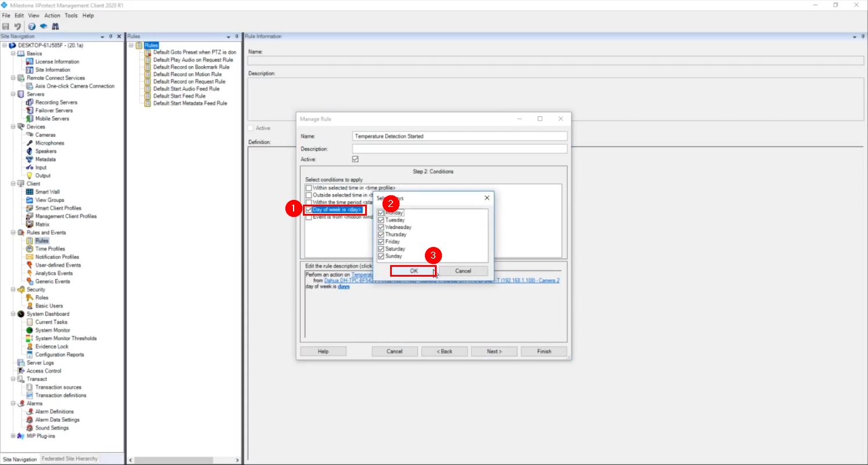
Task: Toggle the Active checkbox in Manage Rule
Action: [x=355, y=158]
